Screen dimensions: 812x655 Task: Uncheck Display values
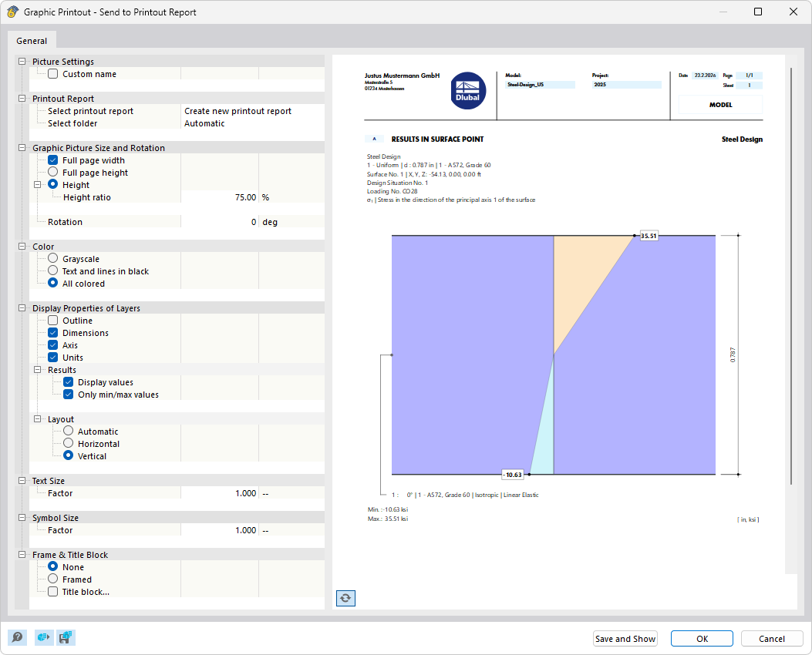(69, 381)
